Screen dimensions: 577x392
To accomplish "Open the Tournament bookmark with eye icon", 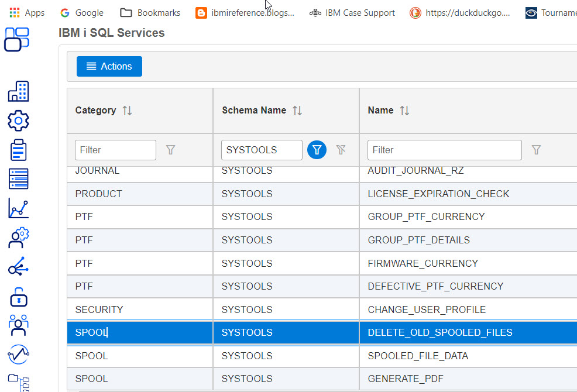I will click(x=551, y=13).
